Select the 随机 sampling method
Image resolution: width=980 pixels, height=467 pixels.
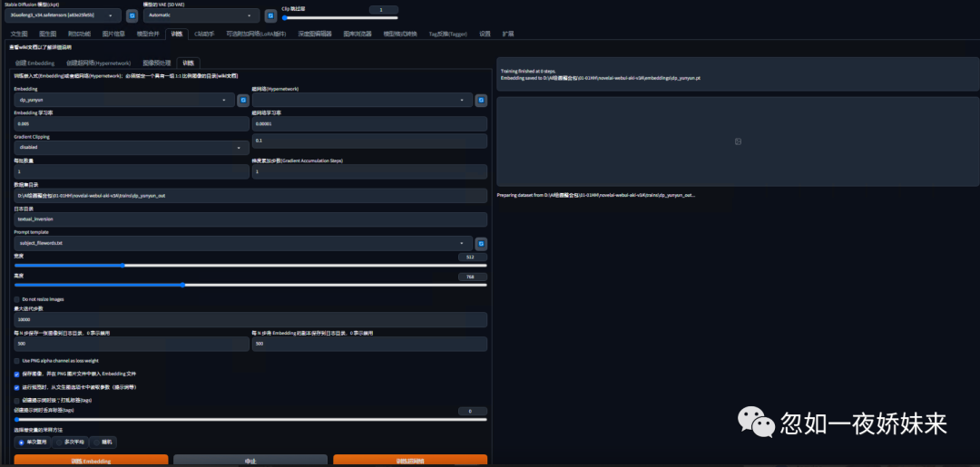[x=103, y=442]
